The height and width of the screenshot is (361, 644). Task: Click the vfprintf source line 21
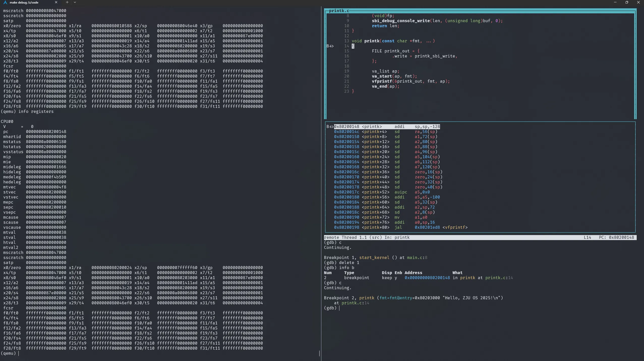411,81
